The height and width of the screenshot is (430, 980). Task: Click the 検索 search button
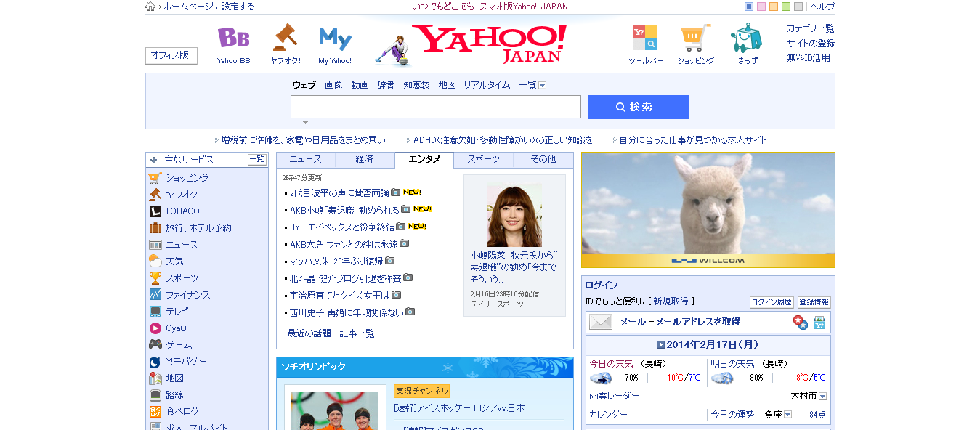pos(639,107)
